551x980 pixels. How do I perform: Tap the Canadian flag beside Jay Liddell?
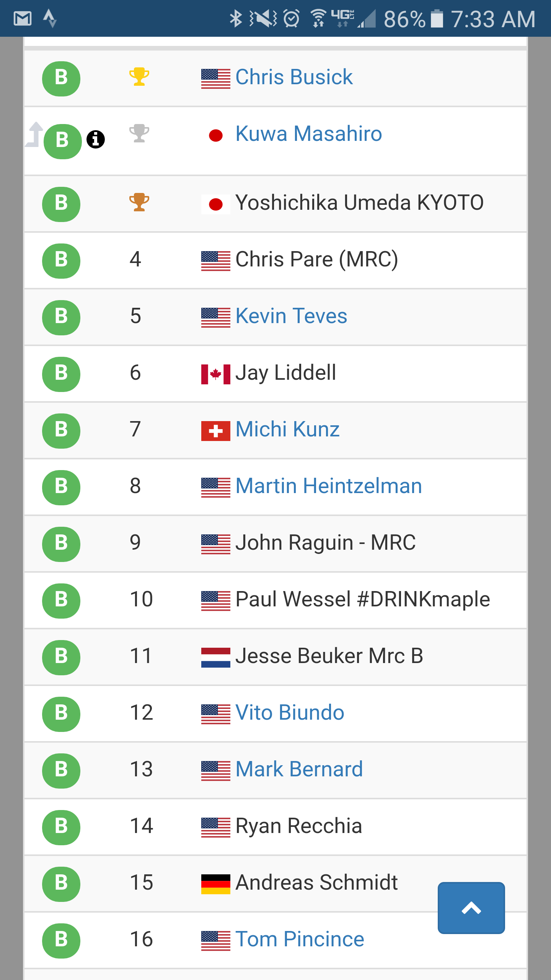pyautogui.click(x=216, y=374)
